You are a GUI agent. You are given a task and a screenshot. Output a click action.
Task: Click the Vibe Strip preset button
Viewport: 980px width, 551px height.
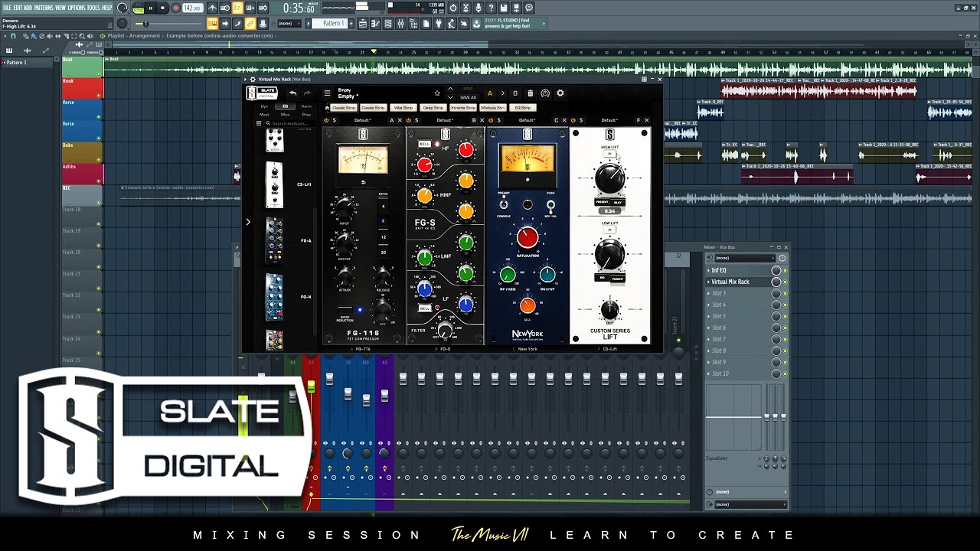pos(403,108)
